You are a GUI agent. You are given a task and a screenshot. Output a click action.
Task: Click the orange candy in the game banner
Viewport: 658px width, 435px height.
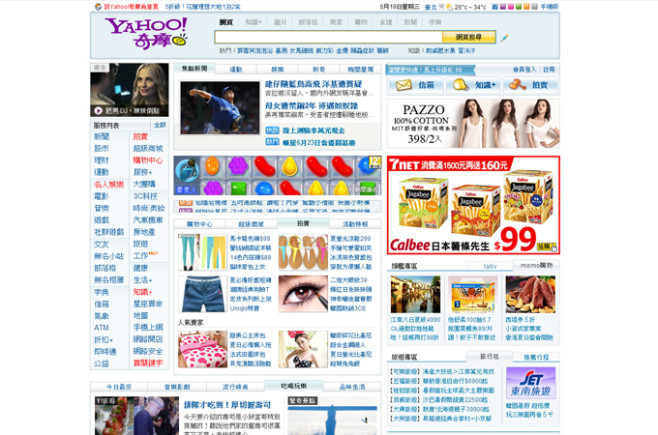(x=212, y=166)
